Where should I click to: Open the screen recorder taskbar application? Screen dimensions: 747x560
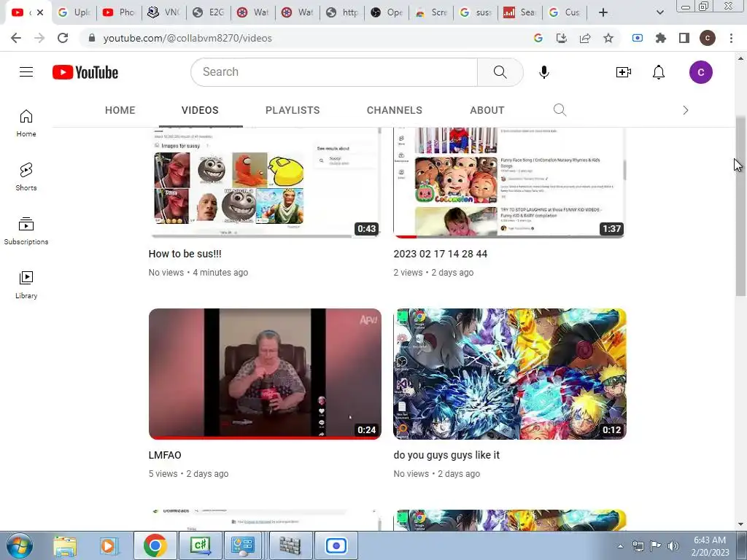336,545
